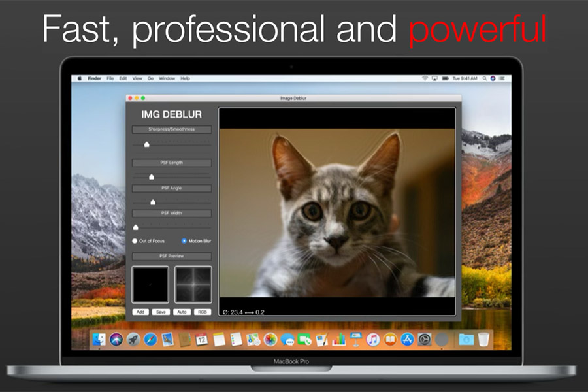This screenshot has height=392, width=588.
Task: Open Messages from the Dock
Action: [287, 338]
